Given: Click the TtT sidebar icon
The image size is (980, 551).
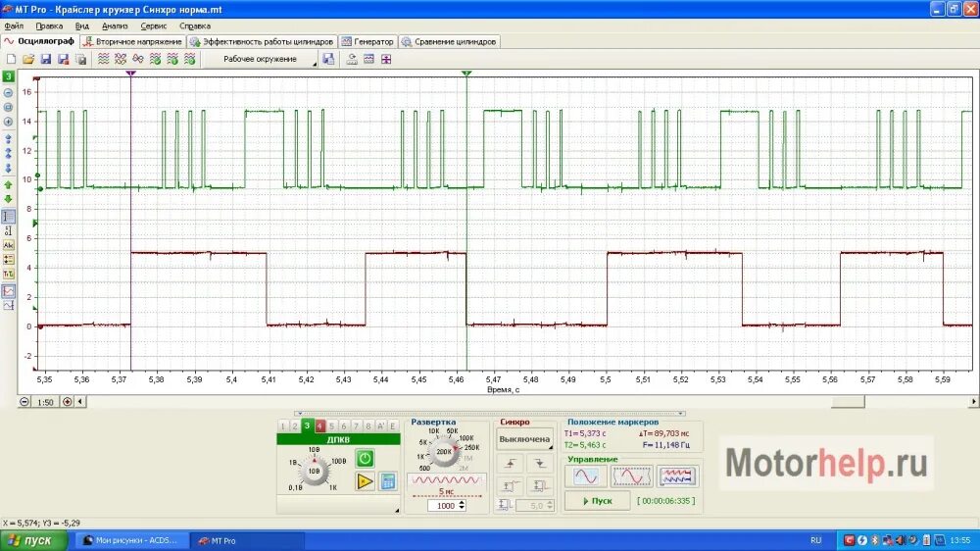Looking at the screenshot, I should click(x=8, y=274).
